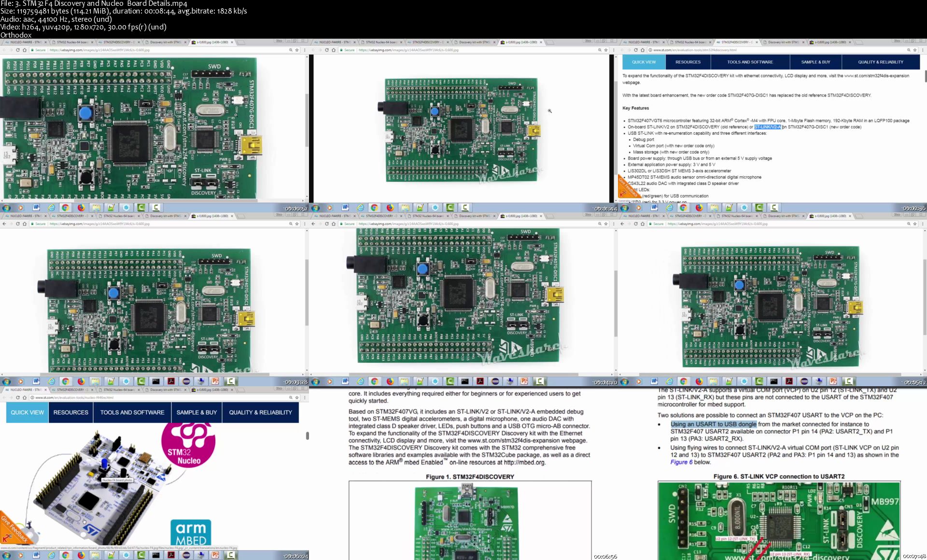Go to home page in the 00:06:04 frame
This screenshot has width=927, height=560.
25,397
